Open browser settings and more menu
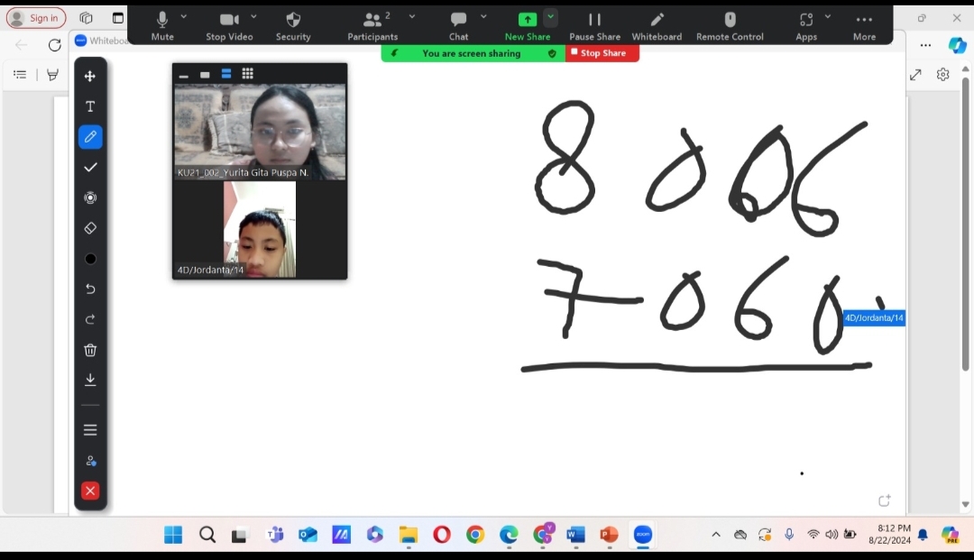This screenshot has height=560, width=974. point(925,45)
